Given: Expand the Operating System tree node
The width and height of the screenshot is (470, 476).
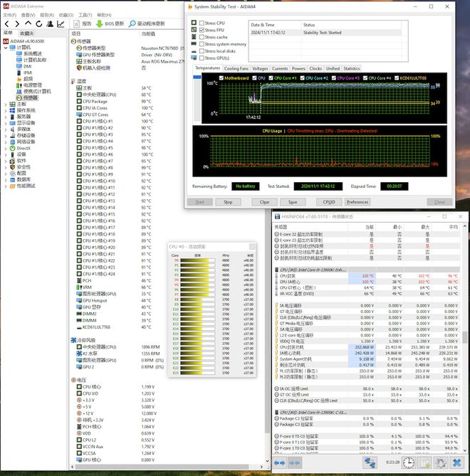Looking at the screenshot, I should pyautogui.click(x=6, y=110).
